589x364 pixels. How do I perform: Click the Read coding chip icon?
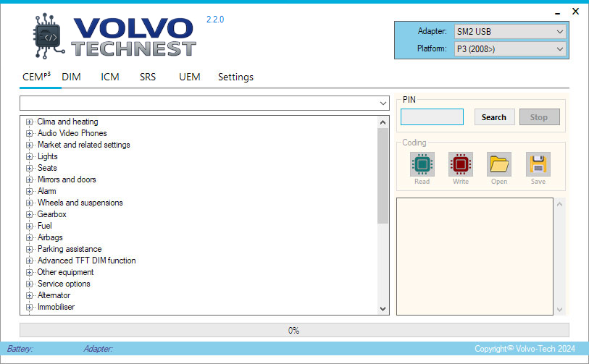tap(422, 164)
